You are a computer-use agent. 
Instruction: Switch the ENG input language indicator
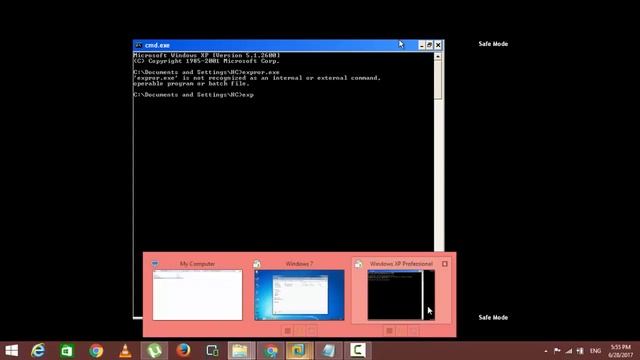(x=596, y=351)
